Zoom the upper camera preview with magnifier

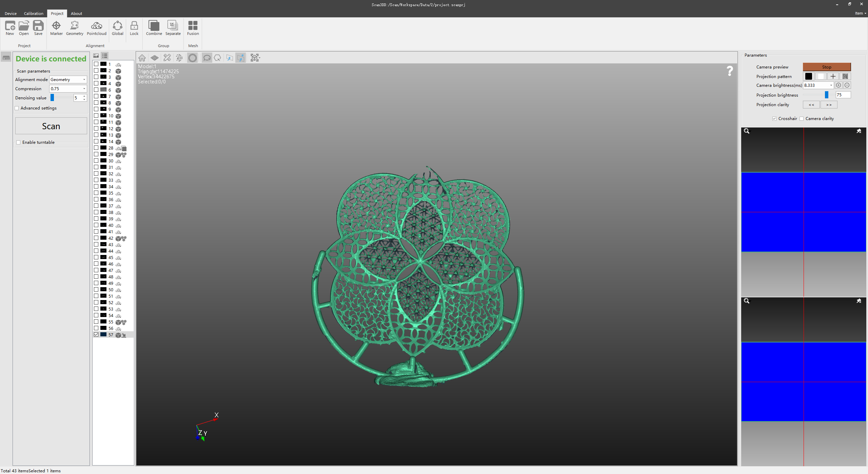point(747,131)
